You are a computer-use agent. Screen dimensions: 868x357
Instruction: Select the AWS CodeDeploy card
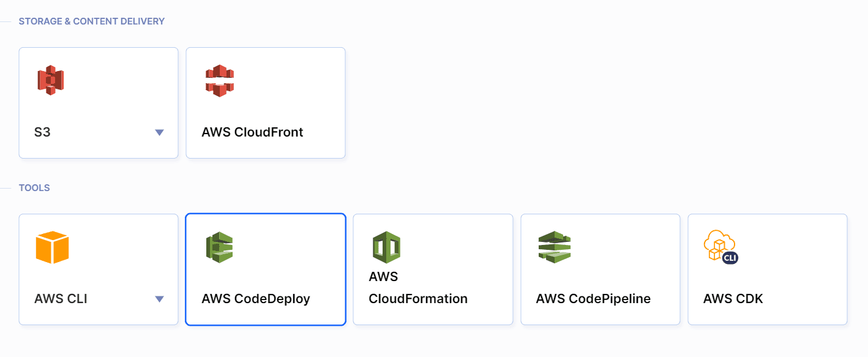(266, 269)
